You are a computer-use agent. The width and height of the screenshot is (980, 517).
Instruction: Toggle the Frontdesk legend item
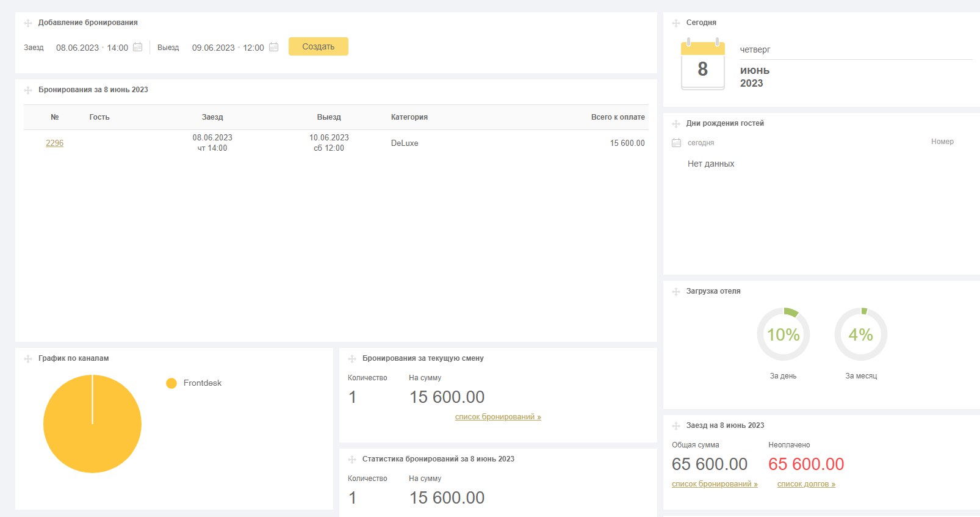pos(194,383)
